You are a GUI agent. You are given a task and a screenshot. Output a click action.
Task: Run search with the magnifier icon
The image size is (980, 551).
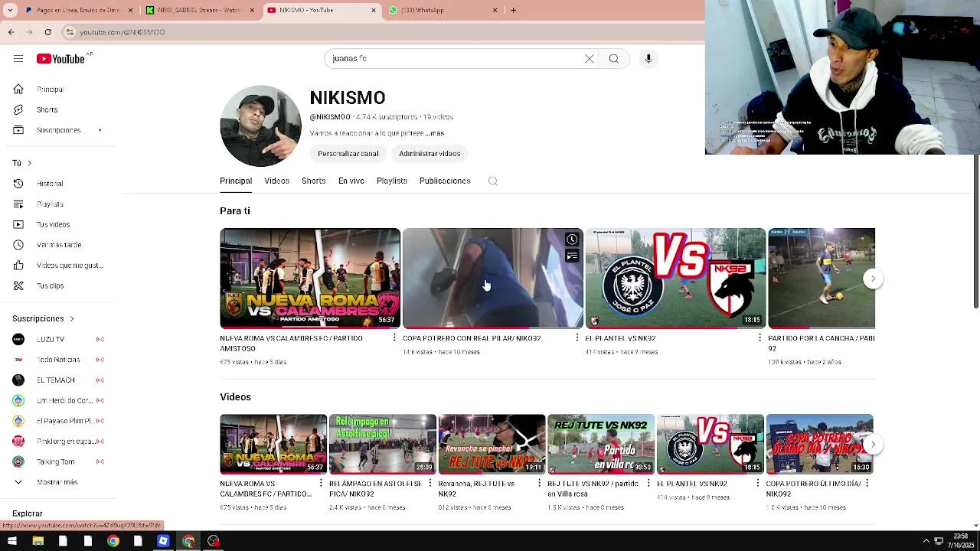tap(614, 59)
